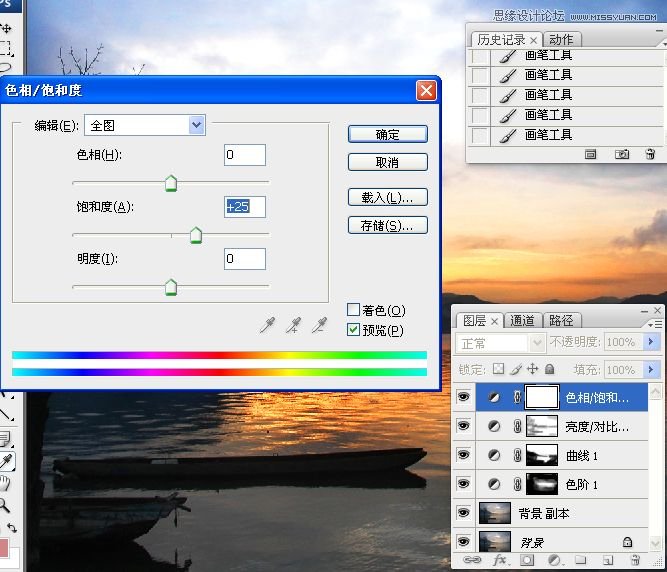
Task: Click the 饱和度 slider handle
Action: pos(196,235)
